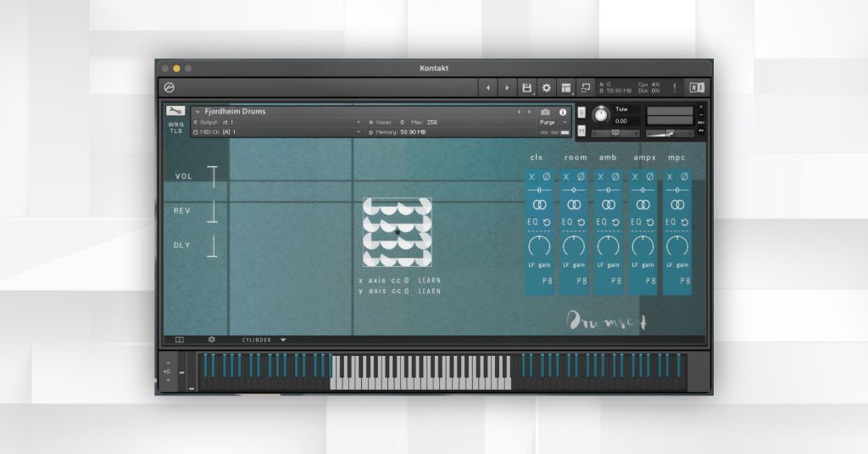Click LEARN for x axis cc
Viewport: 868px width, 454px height.
tap(430, 280)
